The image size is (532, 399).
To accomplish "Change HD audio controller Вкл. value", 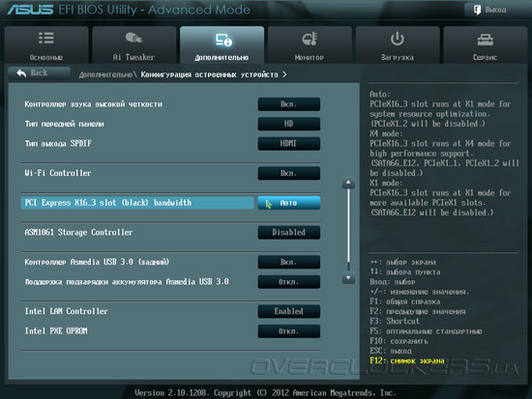I will [289, 104].
